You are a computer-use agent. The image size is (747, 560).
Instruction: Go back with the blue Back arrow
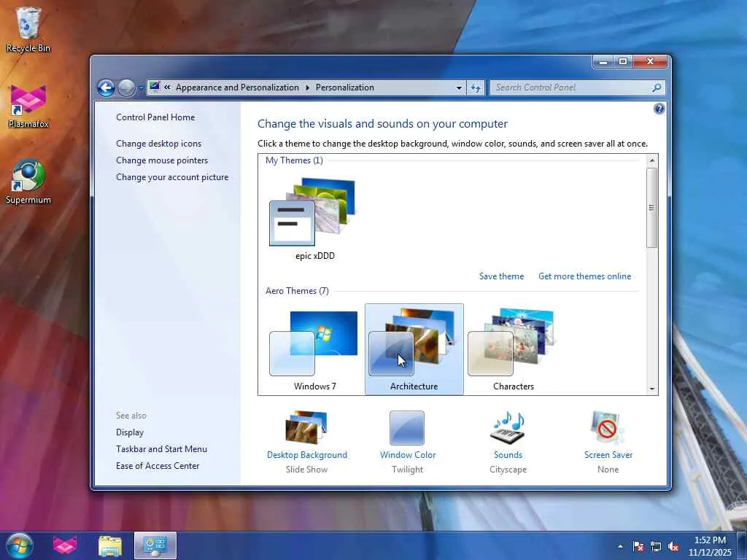tap(107, 87)
